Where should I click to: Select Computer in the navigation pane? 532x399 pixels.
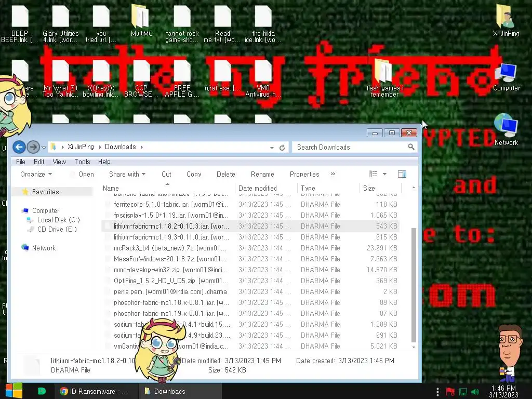tap(46, 210)
